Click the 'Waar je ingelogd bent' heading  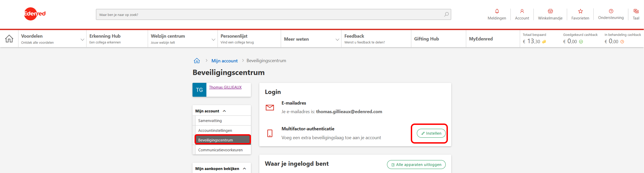tap(296, 164)
